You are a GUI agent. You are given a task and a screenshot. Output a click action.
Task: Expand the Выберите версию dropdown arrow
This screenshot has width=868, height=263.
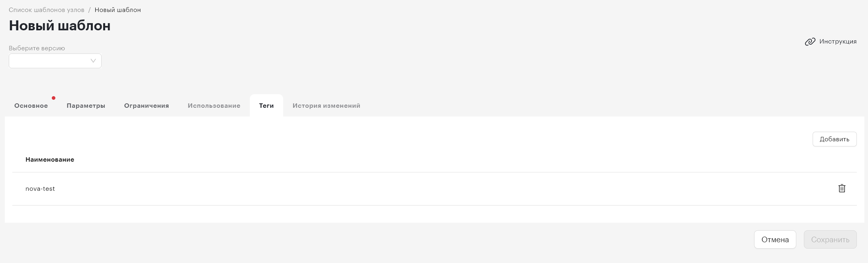tap(93, 61)
